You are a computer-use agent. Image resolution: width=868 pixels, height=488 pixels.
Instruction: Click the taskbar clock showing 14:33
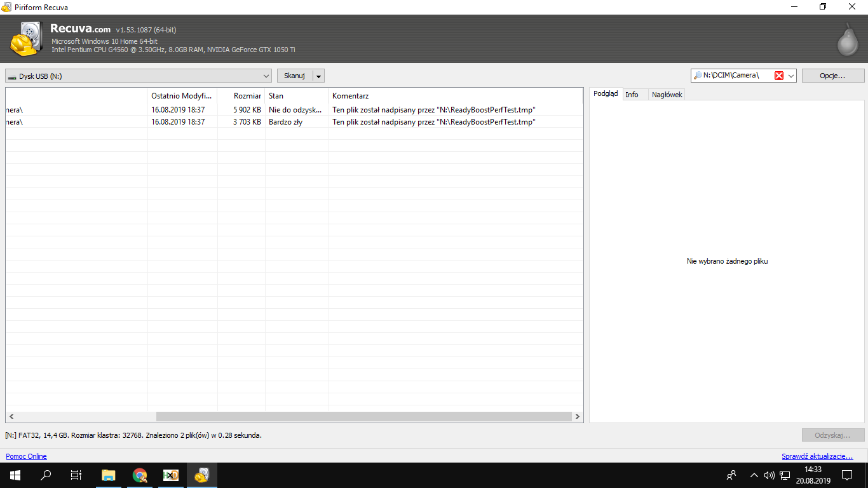click(813, 475)
